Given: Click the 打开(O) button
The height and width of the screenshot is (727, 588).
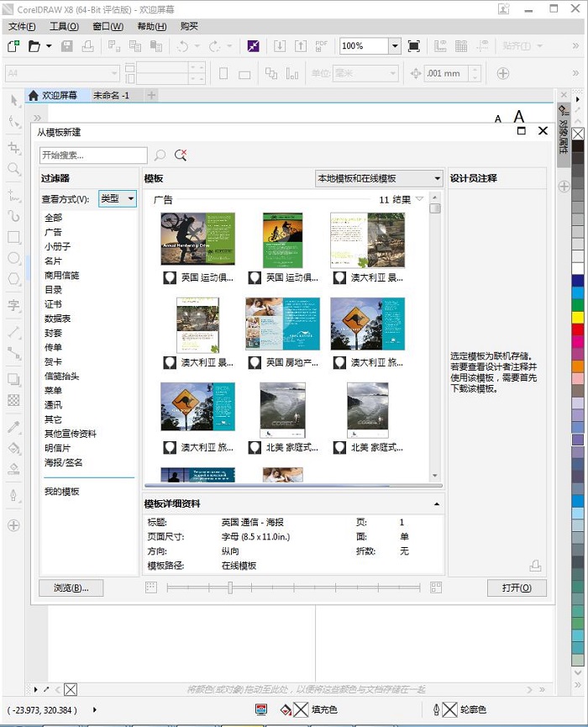Looking at the screenshot, I should [x=517, y=587].
